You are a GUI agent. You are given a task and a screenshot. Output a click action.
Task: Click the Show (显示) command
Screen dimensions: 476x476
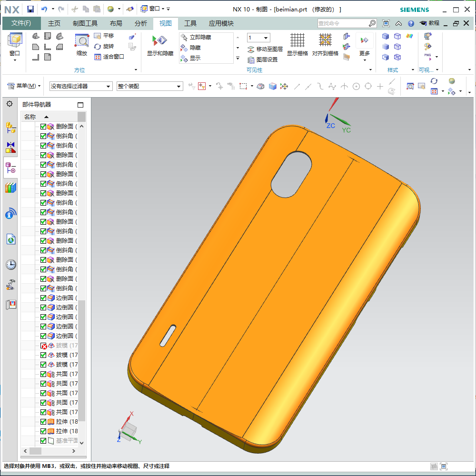pyautogui.click(x=191, y=58)
